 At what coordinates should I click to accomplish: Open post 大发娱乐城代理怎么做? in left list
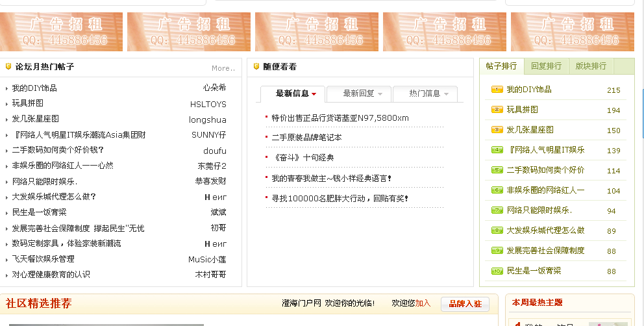pyautogui.click(x=54, y=197)
